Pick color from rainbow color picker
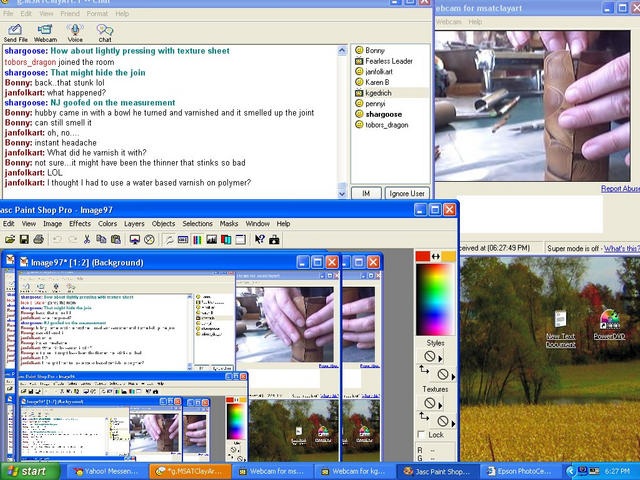The image size is (640, 480). click(435, 299)
